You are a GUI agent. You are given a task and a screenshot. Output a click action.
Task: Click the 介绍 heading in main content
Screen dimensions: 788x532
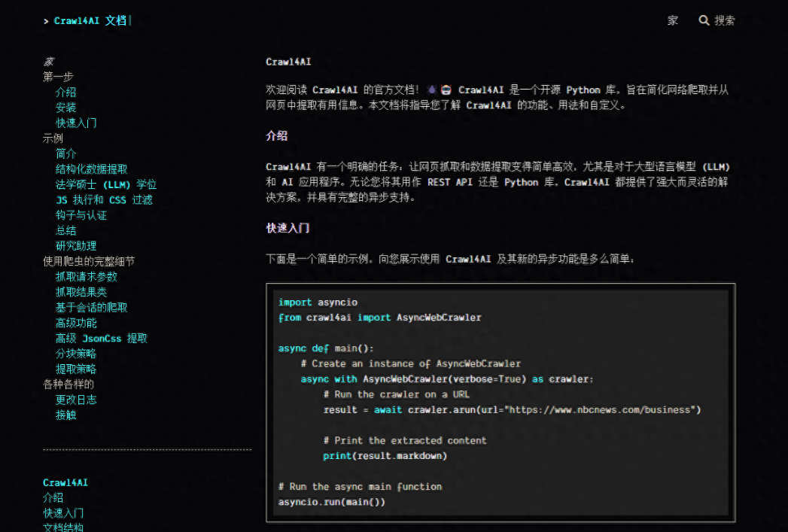[x=276, y=136]
